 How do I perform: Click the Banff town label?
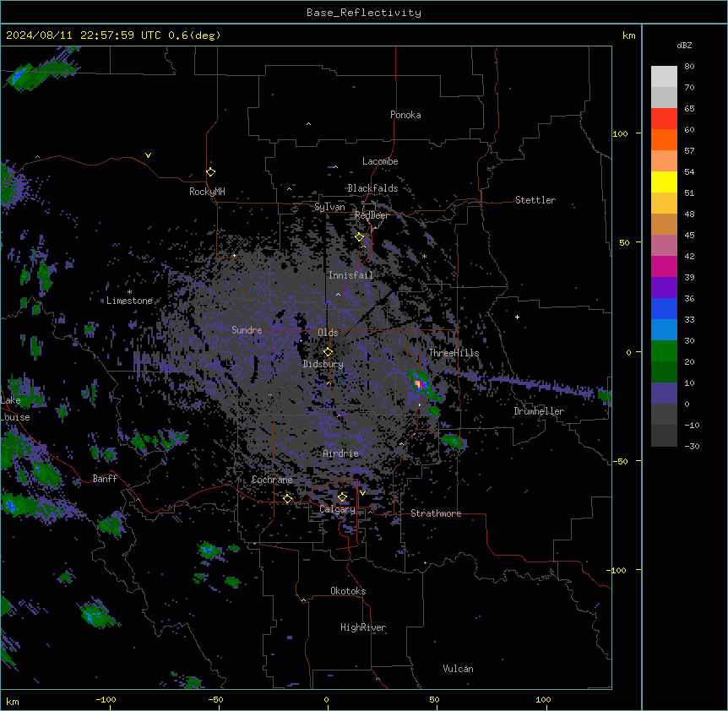coord(105,479)
